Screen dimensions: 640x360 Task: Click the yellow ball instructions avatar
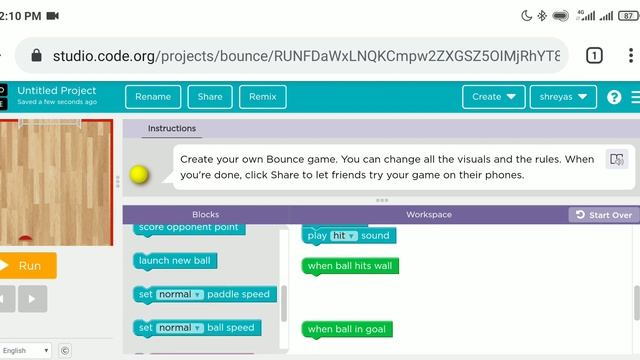point(139,175)
